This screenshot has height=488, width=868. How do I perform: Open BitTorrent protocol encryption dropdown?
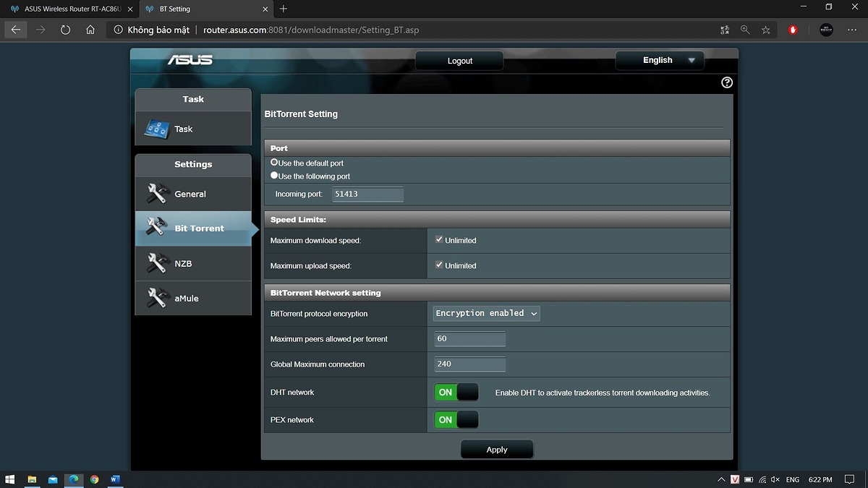[x=486, y=313]
